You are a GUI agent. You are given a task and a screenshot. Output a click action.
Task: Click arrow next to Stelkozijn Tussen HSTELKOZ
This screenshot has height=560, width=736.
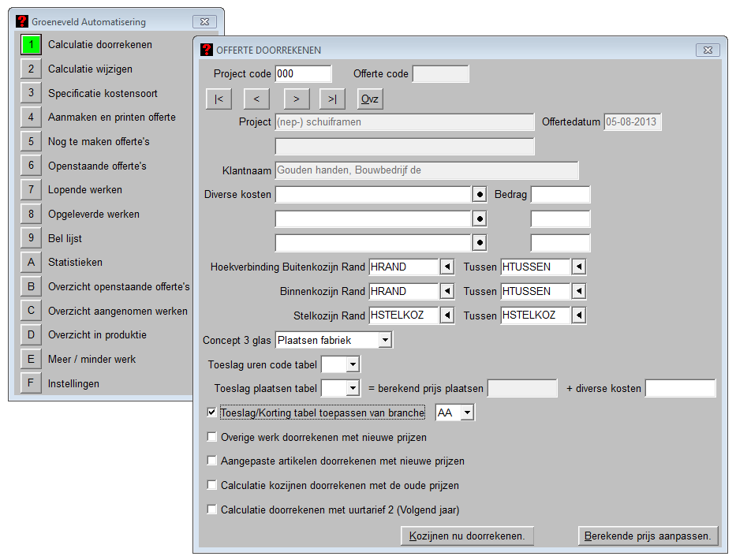[578, 315]
